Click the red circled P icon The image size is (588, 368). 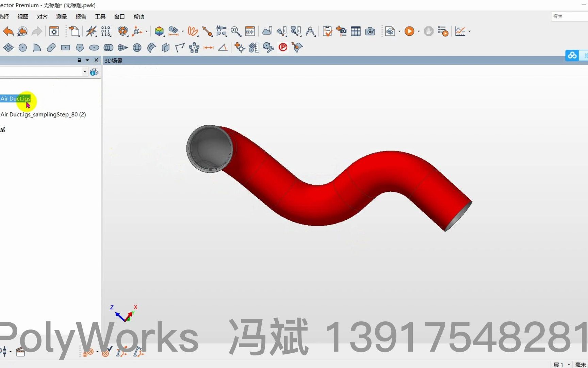pos(283,47)
